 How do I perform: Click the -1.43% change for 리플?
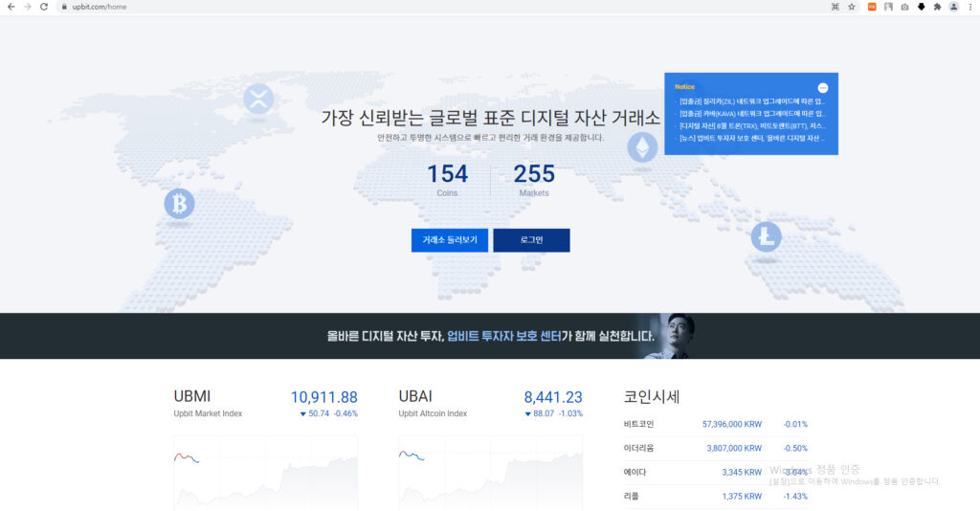point(795,496)
